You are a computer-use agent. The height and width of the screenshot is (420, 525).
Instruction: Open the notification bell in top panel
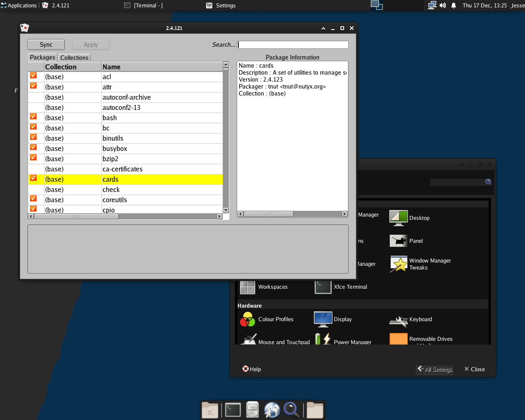point(454,5)
